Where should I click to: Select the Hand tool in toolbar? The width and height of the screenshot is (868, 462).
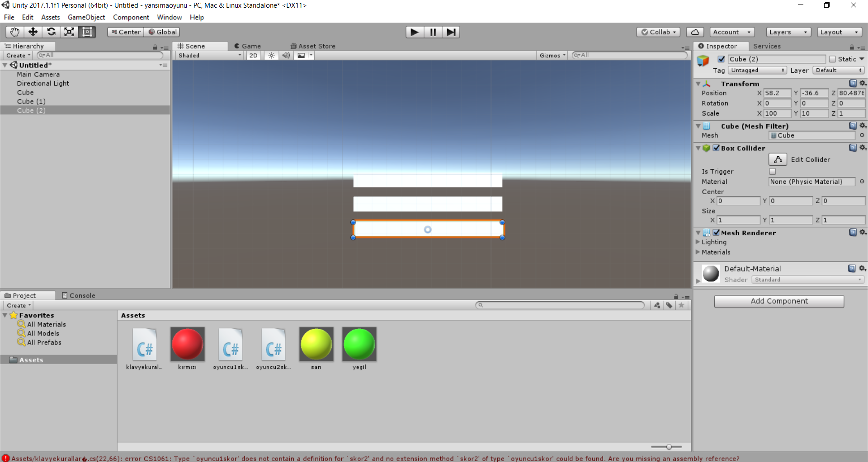coord(14,32)
